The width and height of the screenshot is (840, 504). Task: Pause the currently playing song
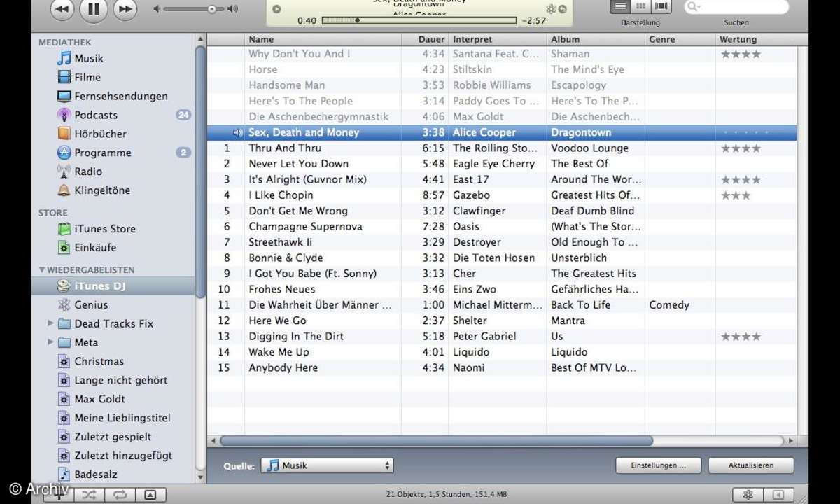tap(93, 9)
